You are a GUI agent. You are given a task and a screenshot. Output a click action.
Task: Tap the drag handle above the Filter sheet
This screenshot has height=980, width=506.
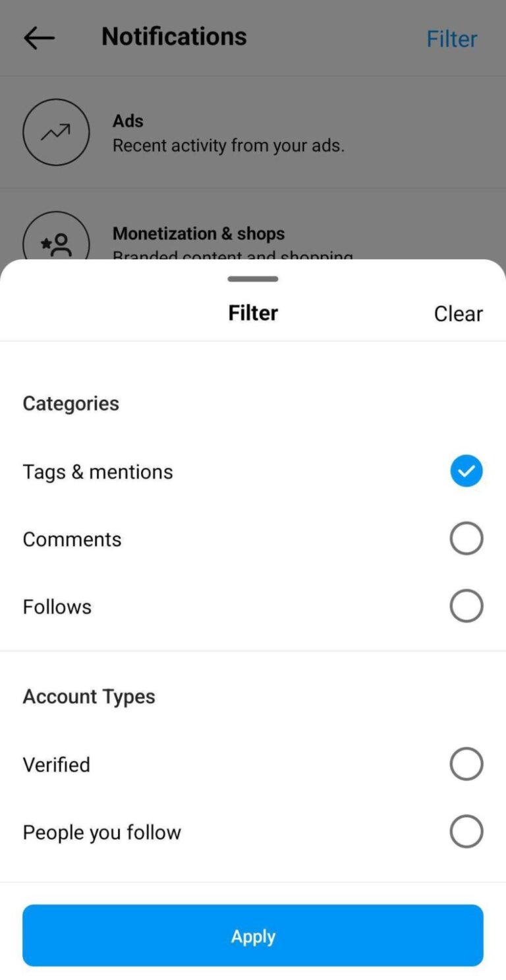point(252,278)
